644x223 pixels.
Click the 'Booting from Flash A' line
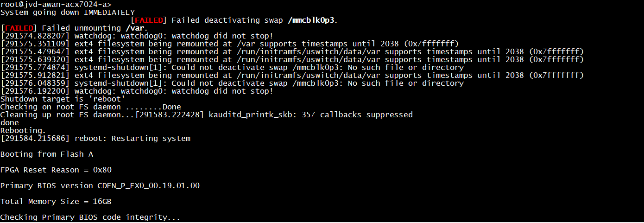46,154
